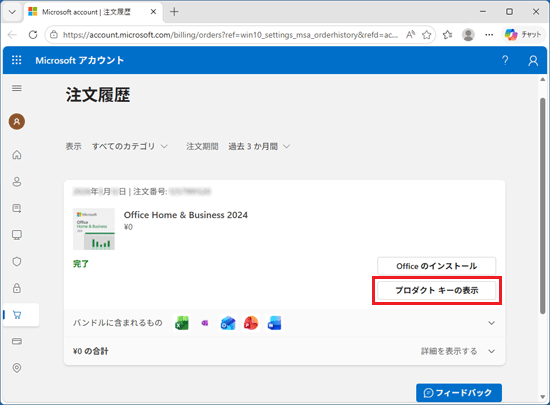Select Order history cart icon in sidebar
This screenshot has width=550, height=405.
(x=16, y=315)
